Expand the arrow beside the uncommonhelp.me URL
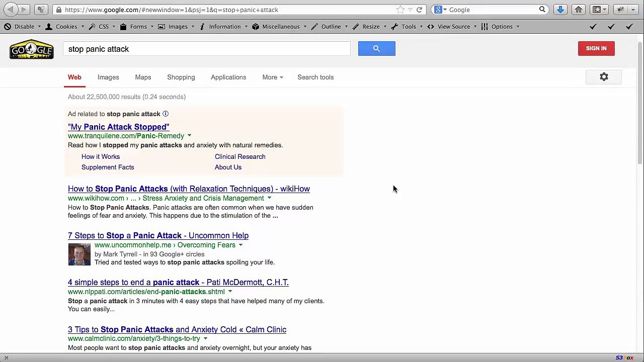The height and width of the screenshot is (362, 644). pos(240,245)
